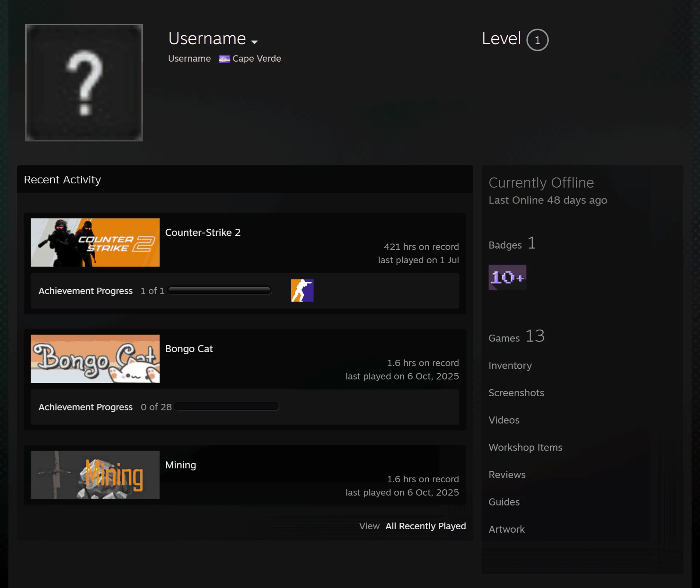The height and width of the screenshot is (588, 700).
Task: Go to Workshop Items
Action: 525,447
